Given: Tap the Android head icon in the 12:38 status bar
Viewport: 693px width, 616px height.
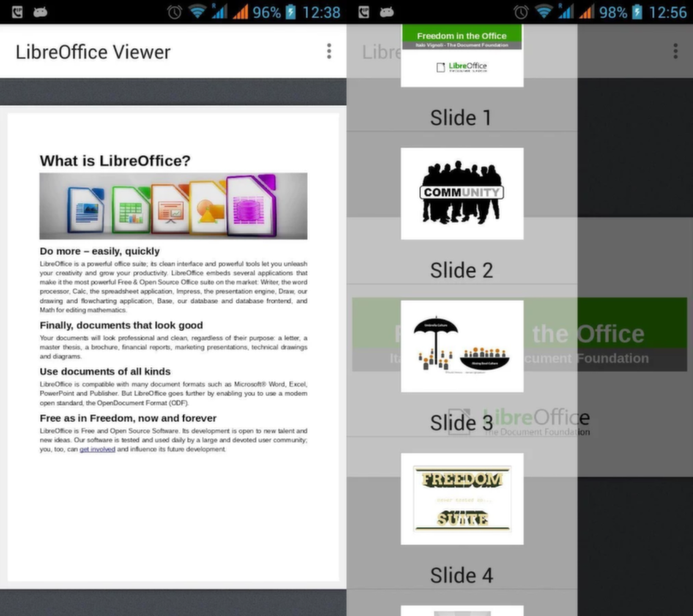Looking at the screenshot, I should [x=40, y=12].
